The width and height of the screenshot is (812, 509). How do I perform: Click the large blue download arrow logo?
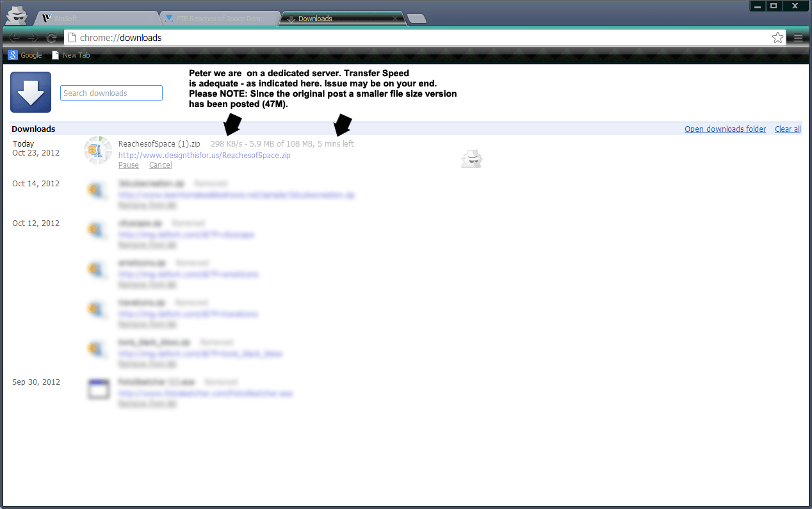[x=31, y=92]
